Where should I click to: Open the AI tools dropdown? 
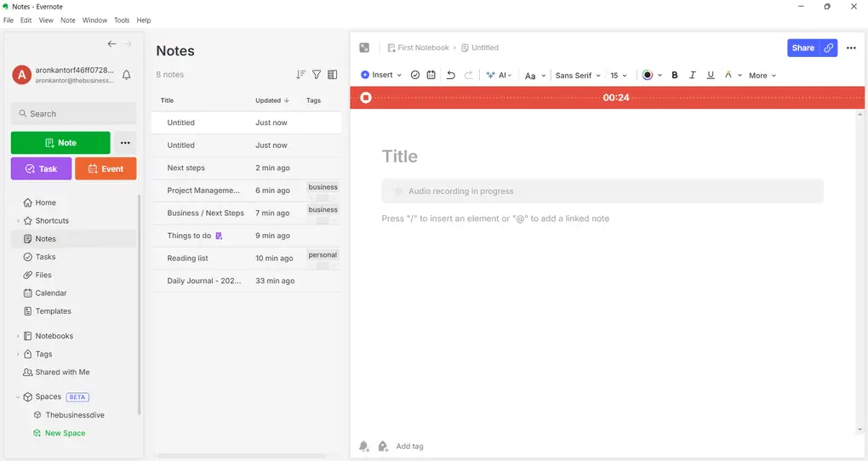click(x=499, y=75)
